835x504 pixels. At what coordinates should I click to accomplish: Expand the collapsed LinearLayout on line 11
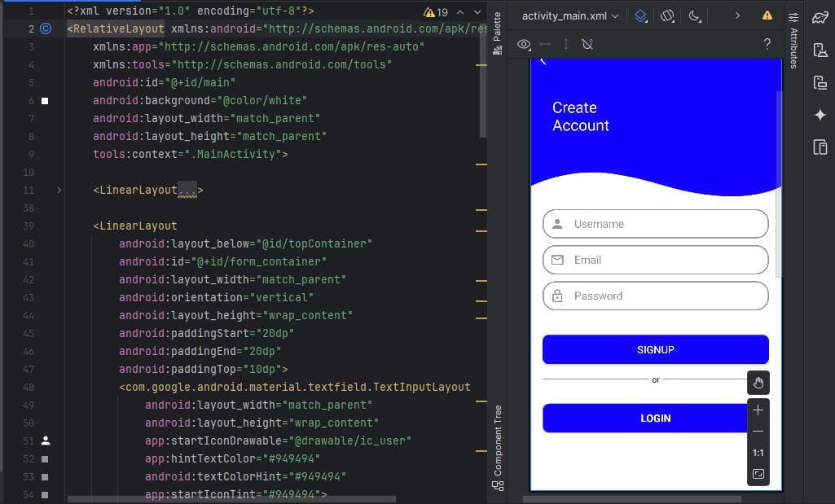(58, 190)
